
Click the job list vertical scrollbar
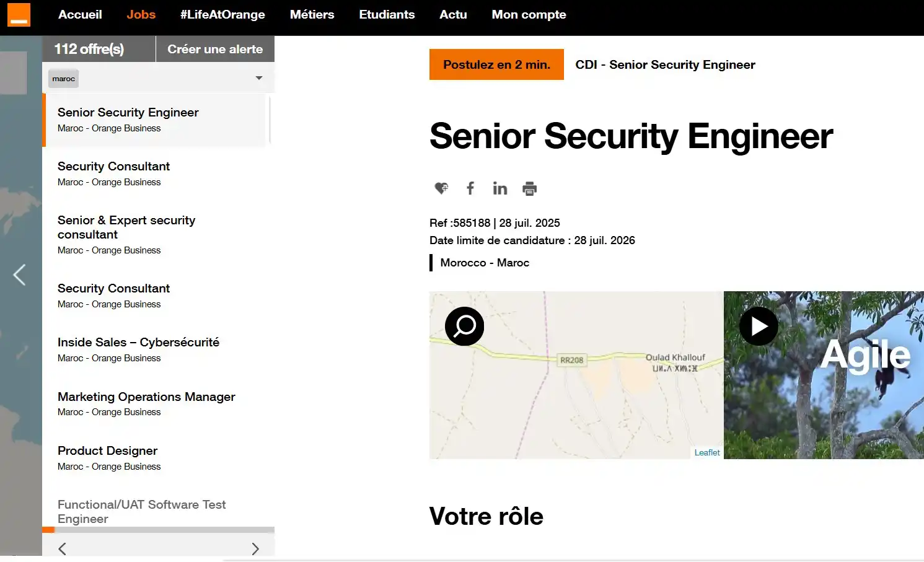(x=270, y=120)
